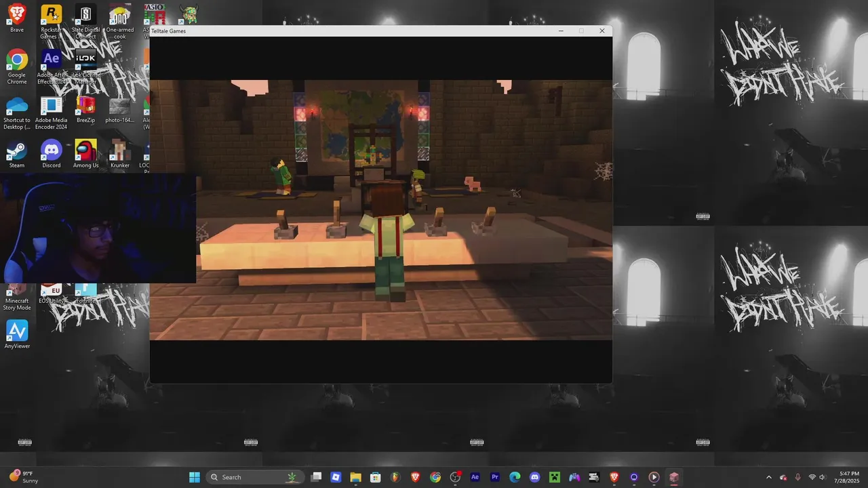Open the Google Chrome desktop shortcut
Image resolution: width=868 pixels, height=488 pixels.
17,66
